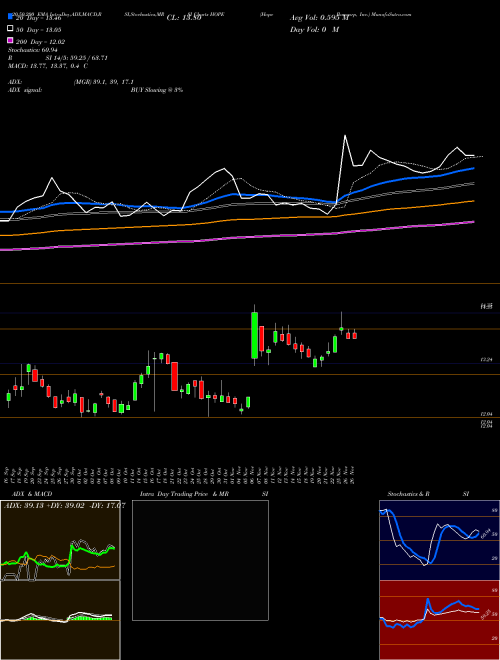Select the '20 Day = 13.46' legend text
The image size is (500, 660).
click(x=39, y=18)
